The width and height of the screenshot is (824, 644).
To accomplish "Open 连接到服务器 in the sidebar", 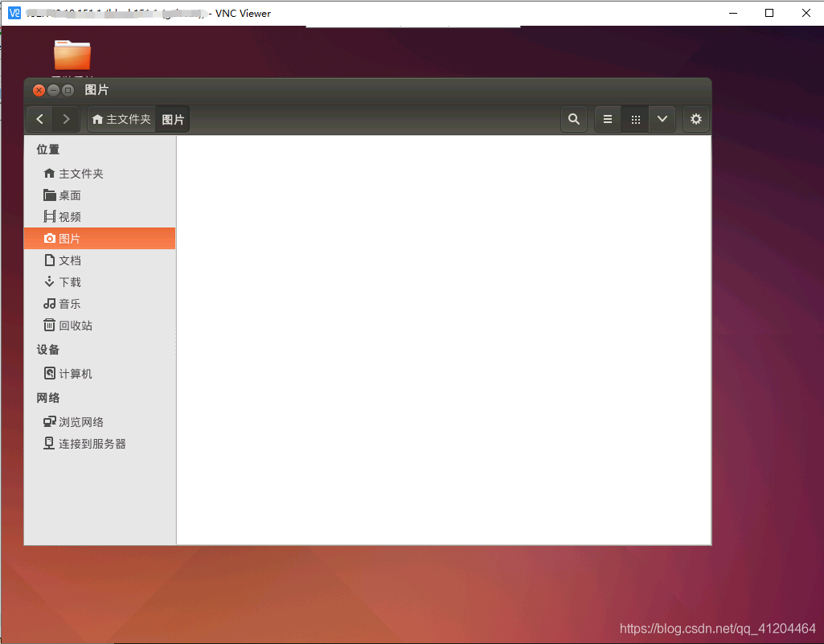I will coord(100,444).
